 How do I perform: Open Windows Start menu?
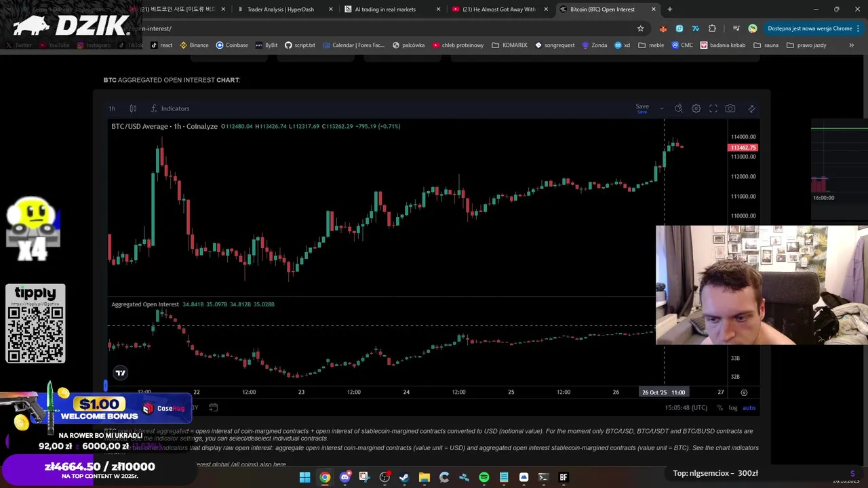pyautogui.click(x=305, y=477)
